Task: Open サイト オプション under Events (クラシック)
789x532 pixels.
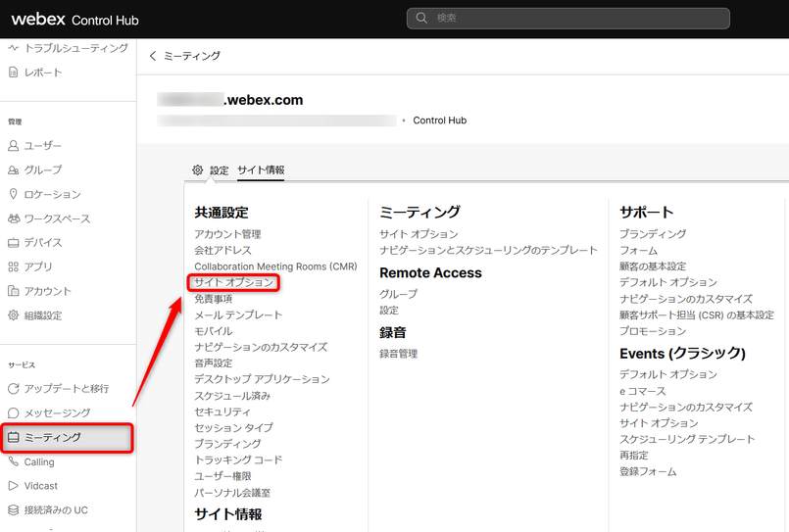Action: [659, 423]
